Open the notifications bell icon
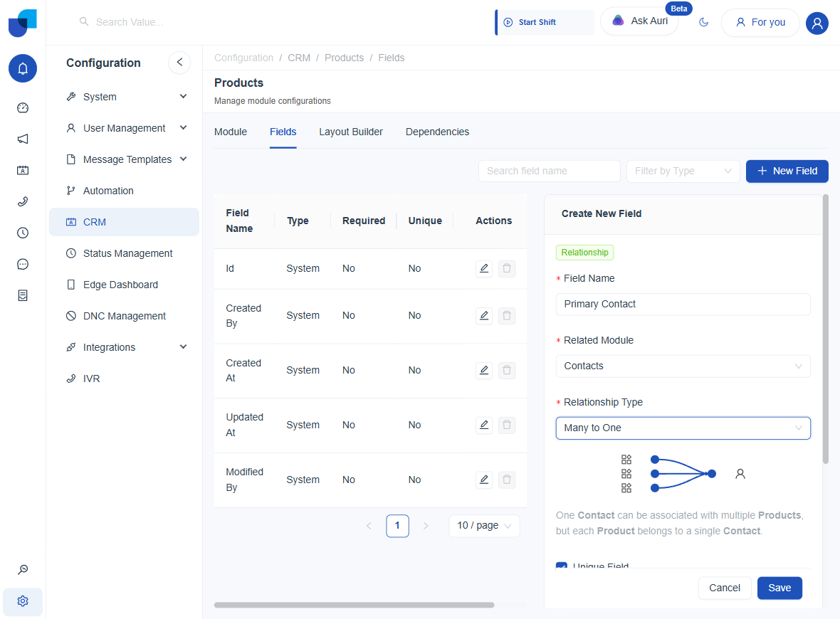Image resolution: width=840 pixels, height=619 pixels. (x=23, y=68)
